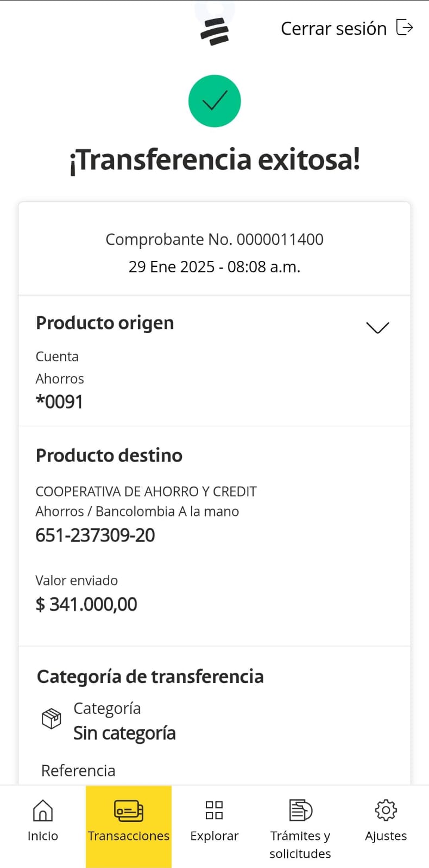Image resolution: width=429 pixels, height=868 pixels.
Task: Expand the Producto origen chevron
Action: tap(377, 328)
